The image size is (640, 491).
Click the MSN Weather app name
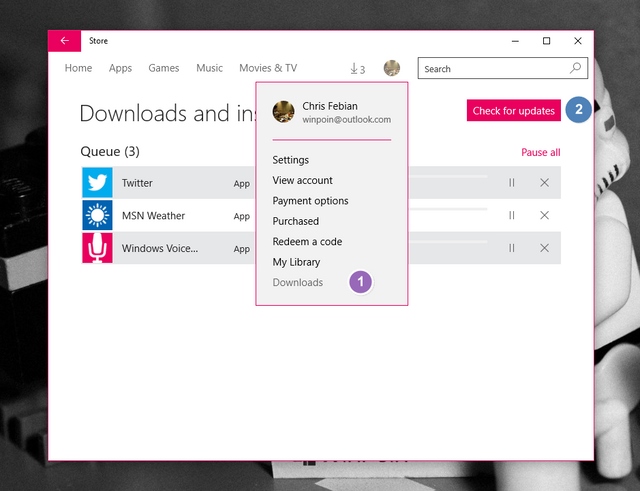pos(153,216)
